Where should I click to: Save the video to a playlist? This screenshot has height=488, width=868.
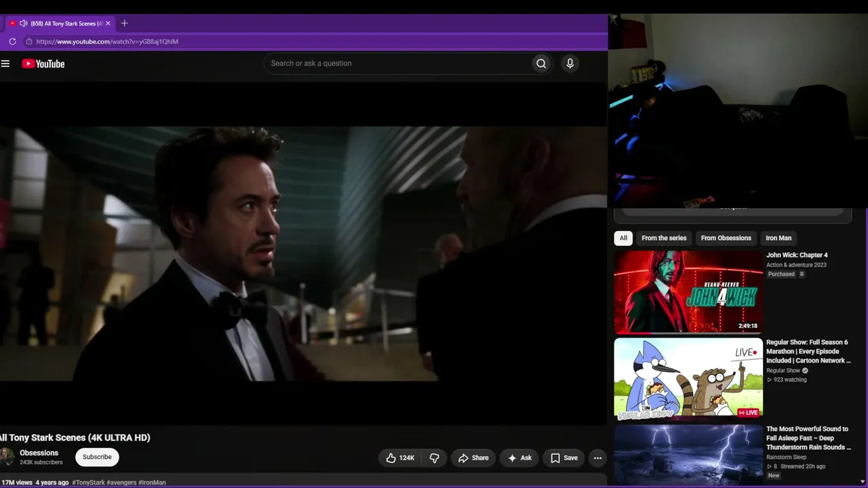(564, 458)
